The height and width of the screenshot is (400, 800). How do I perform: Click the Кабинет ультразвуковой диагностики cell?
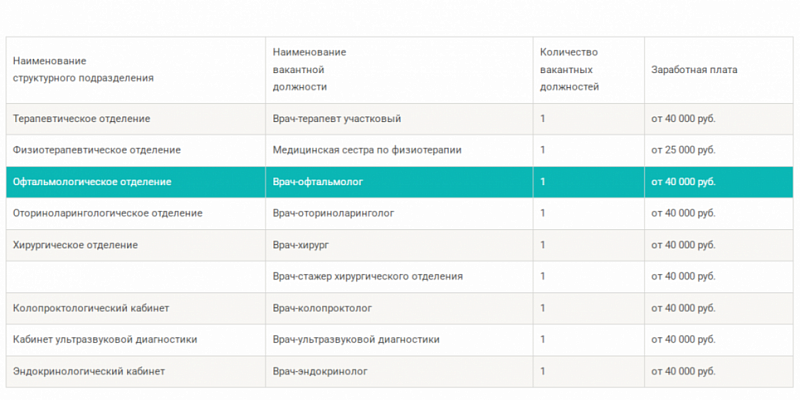[105, 339]
